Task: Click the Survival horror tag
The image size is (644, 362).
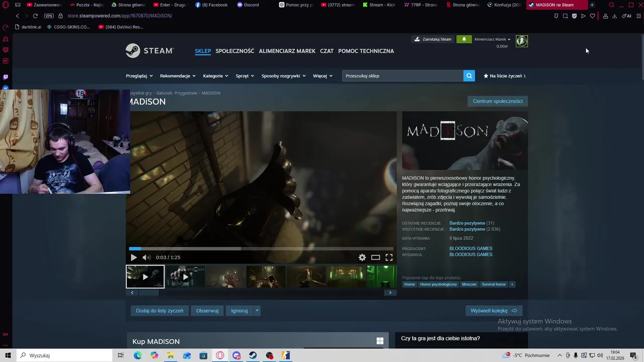Action: [494, 285]
